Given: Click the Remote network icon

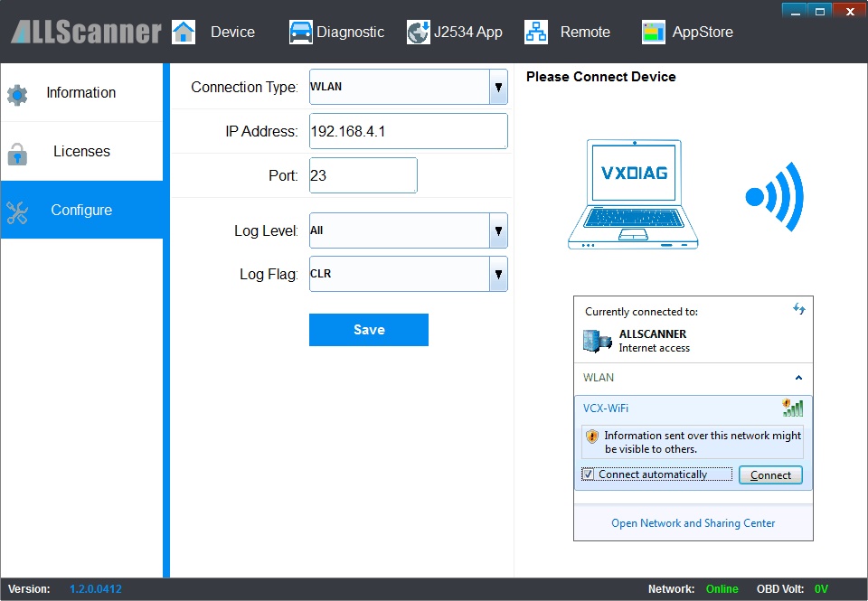Looking at the screenshot, I should tap(536, 33).
